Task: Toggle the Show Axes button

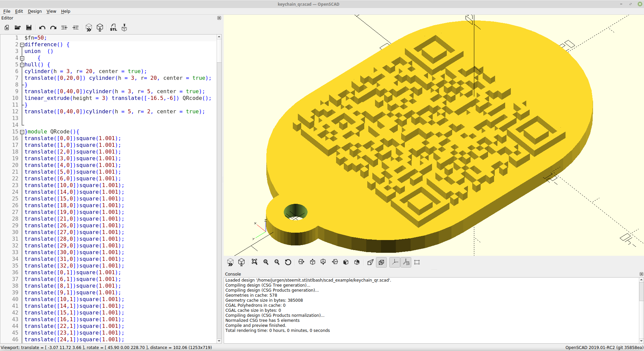Action: coord(395,262)
